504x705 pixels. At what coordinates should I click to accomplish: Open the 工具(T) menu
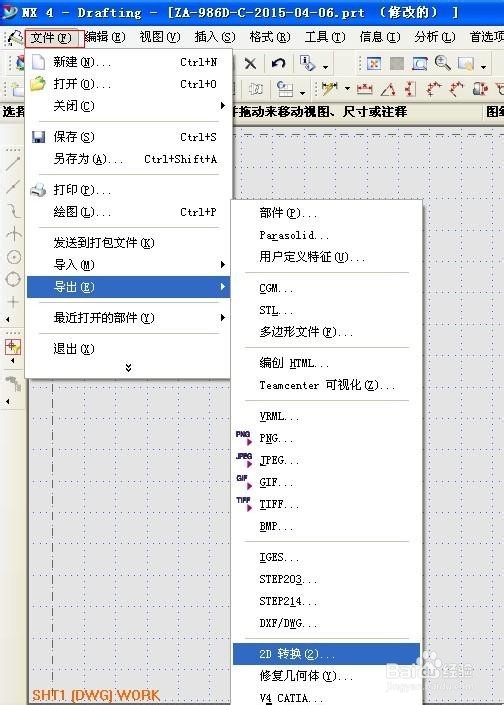coord(325,37)
